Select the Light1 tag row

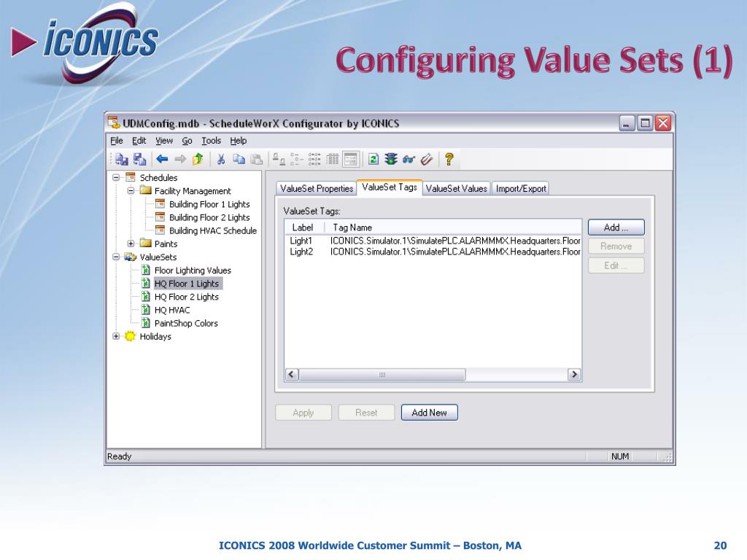click(433, 241)
